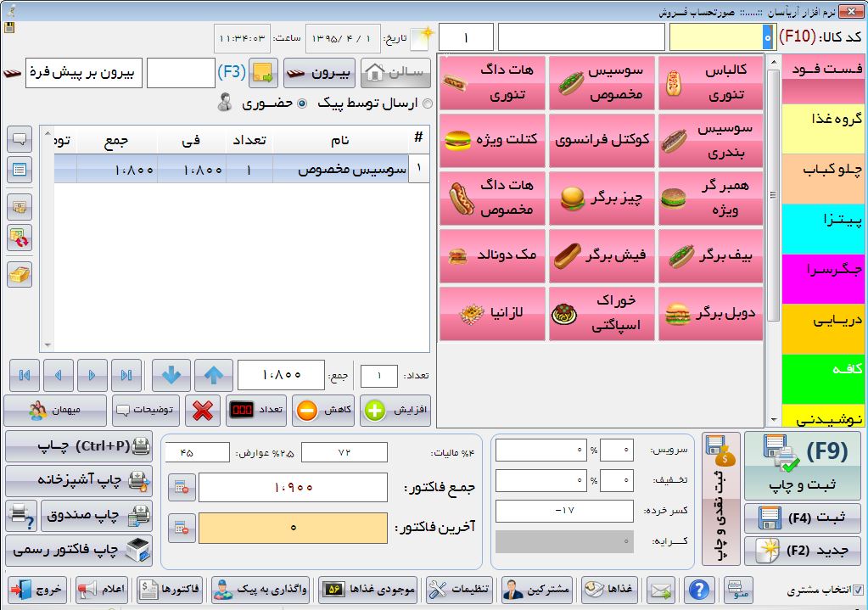Go to next record arrow

click(x=92, y=375)
